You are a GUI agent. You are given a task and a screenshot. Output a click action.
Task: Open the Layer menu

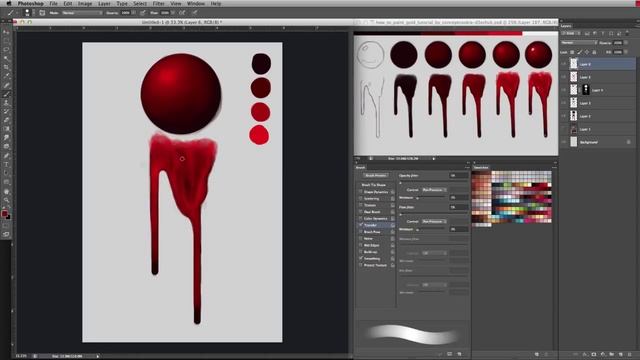[104, 3]
